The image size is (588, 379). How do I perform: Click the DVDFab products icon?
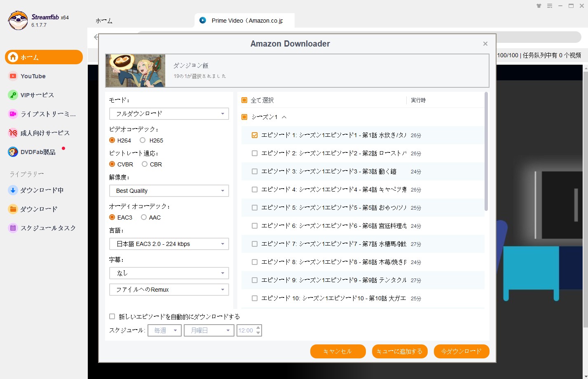13,152
